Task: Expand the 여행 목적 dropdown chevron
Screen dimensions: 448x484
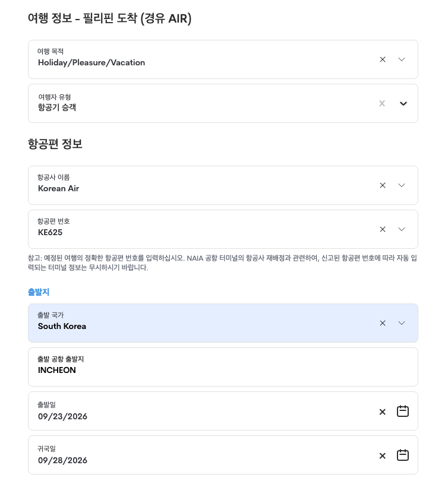Action: tap(402, 59)
